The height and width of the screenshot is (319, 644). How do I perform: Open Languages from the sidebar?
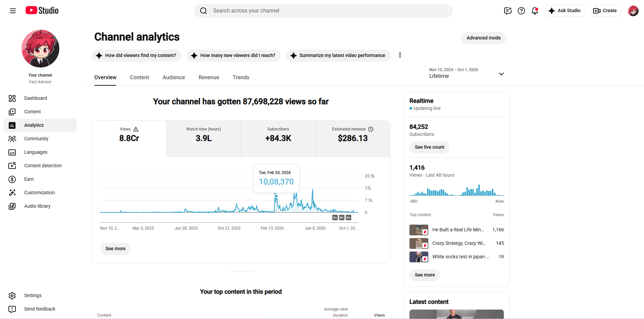point(40,152)
